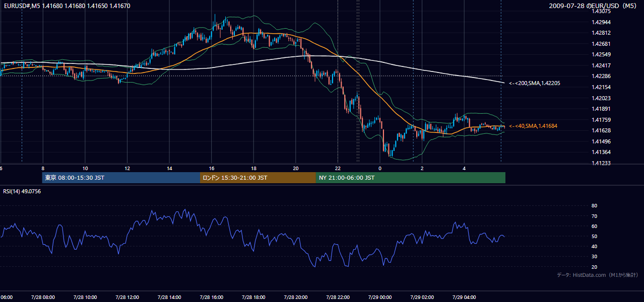Image resolution: width=644 pixels, height=302 pixels.
Task: Click hour tick 22 under the price chart
Action: 338,169
